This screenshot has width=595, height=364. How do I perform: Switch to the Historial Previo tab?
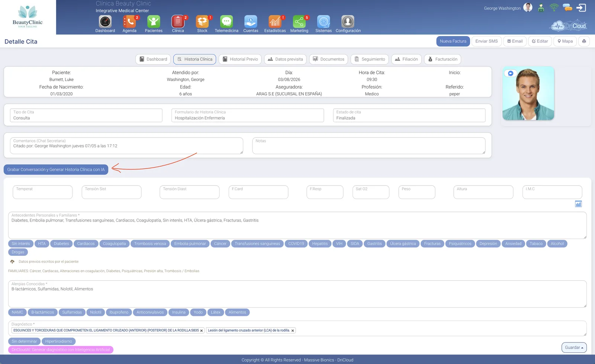(x=240, y=59)
